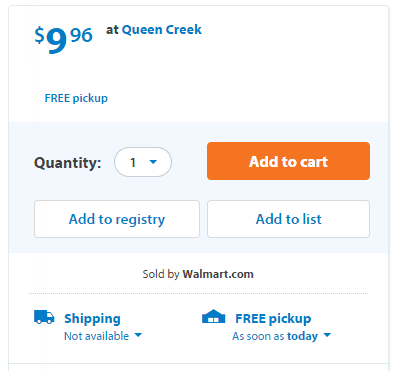Image resolution: width=399 pixels, height=371 pixels.
Task: Click the caret beside Not available
Action: click(138, 335)
